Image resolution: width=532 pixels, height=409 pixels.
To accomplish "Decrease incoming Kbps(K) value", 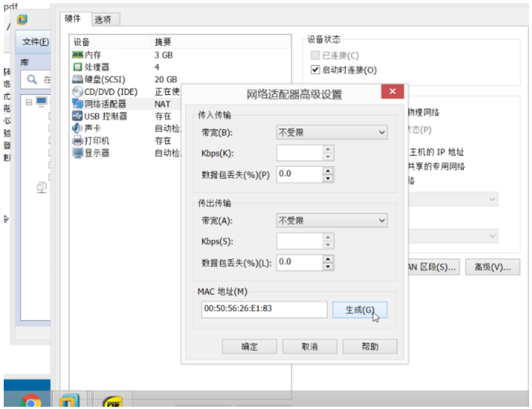I will (328, 157).
